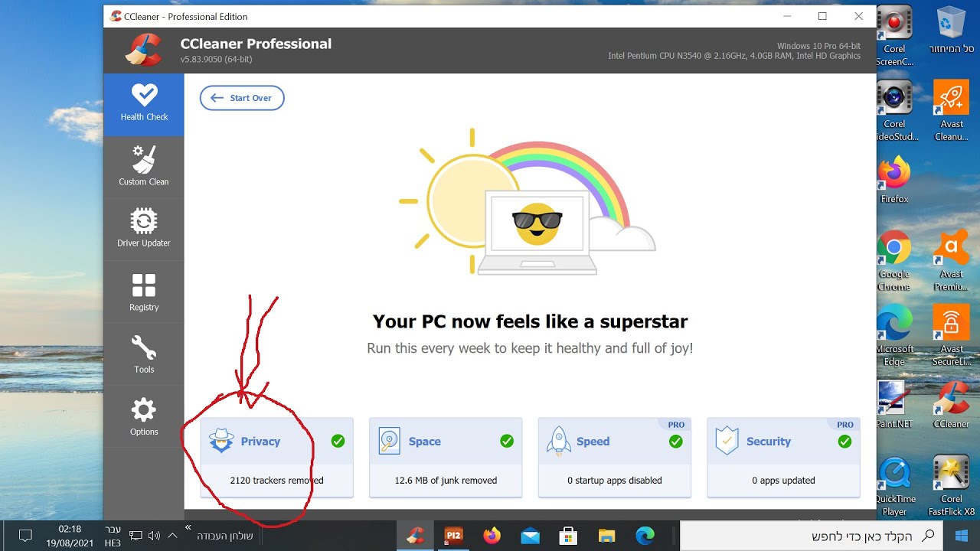Open Avast SecureLine desktop shortcut
The width and height of the screenshot is (980, 551).
952,337
